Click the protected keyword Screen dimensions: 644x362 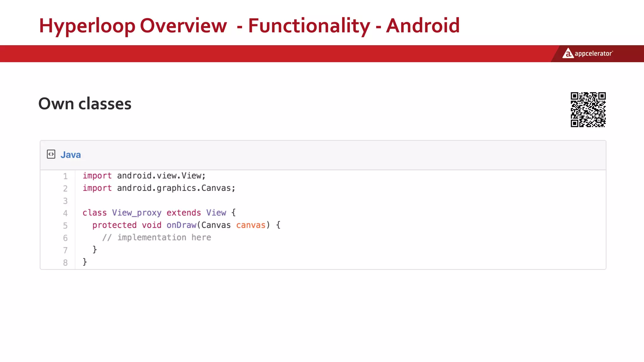[x=114, y=225]
